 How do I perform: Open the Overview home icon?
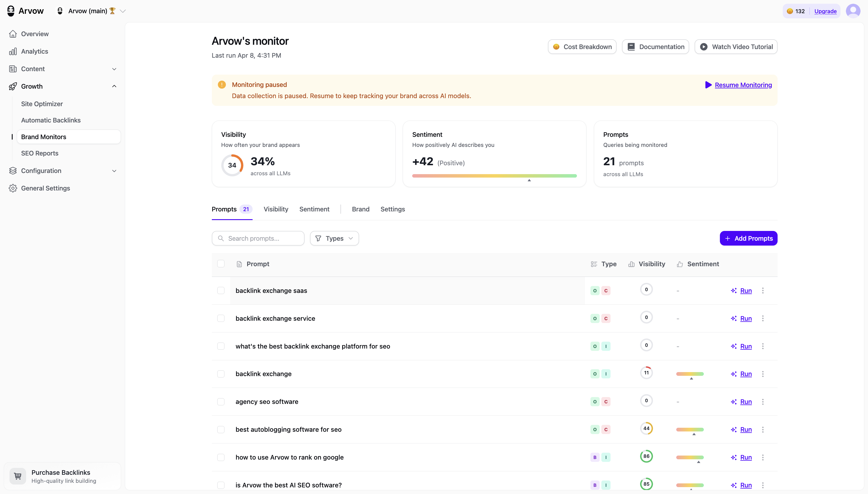point(13,34)
